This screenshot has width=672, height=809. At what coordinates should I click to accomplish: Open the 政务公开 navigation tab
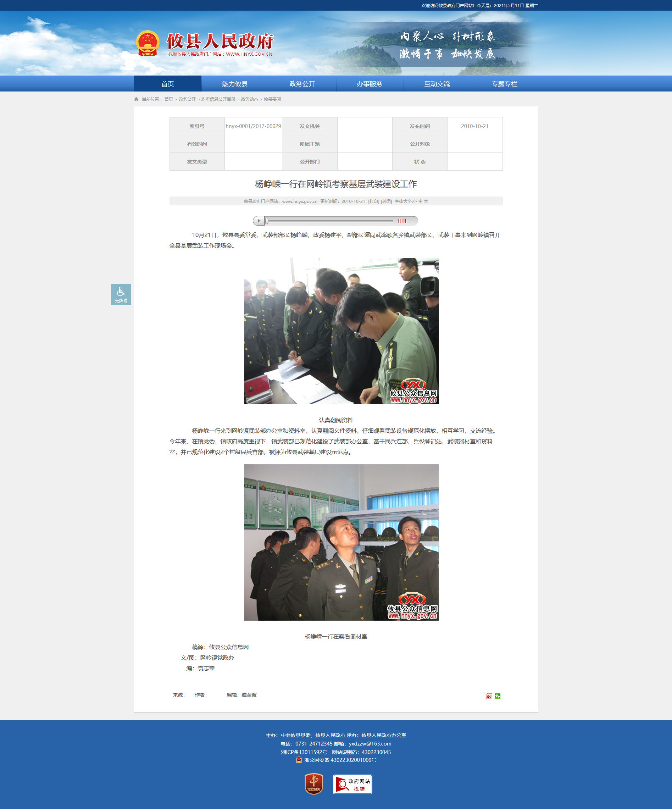tap(302, 84)
